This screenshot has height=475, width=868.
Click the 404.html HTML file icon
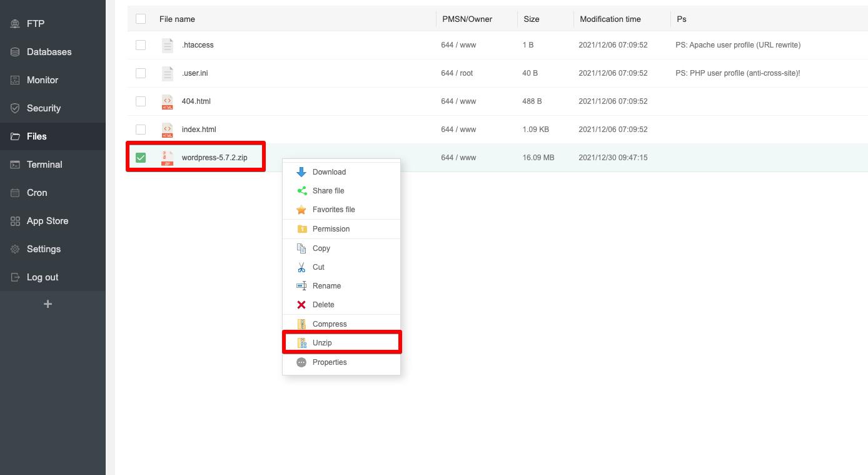pos(167,101)
